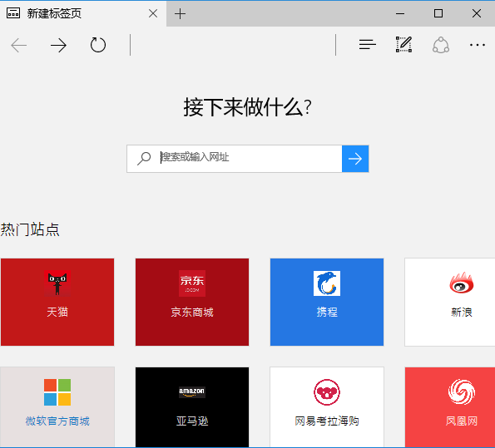The image size is (495, 448).
Task: Click the Sina Weibo eye logo icon
Action: coord(462,283)
